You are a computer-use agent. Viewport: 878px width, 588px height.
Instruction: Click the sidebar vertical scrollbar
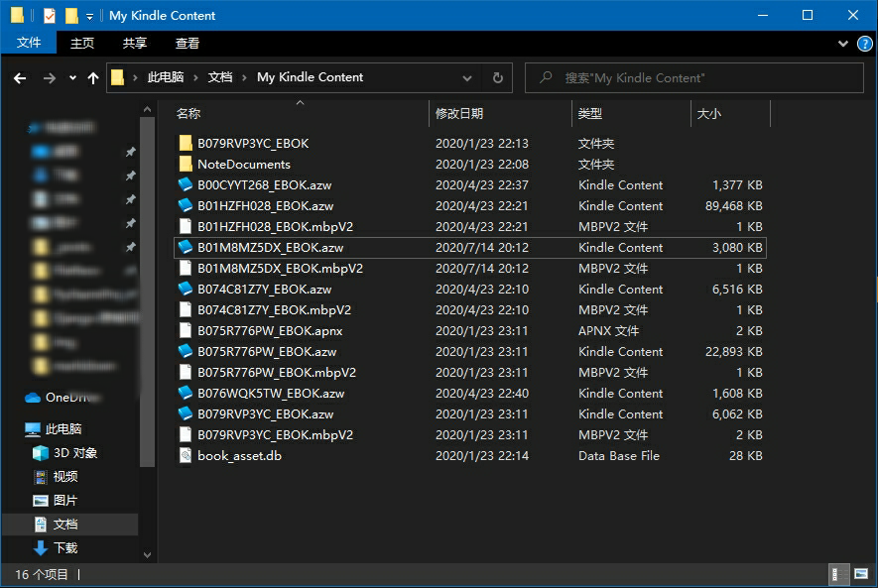pos(147,297)
